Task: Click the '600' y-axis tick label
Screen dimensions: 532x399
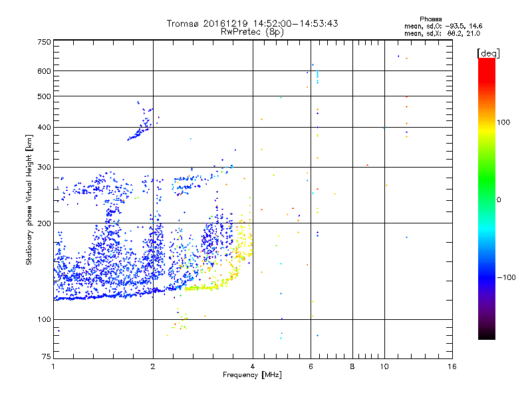Action: pyautogui.click(x=44, y=71)
